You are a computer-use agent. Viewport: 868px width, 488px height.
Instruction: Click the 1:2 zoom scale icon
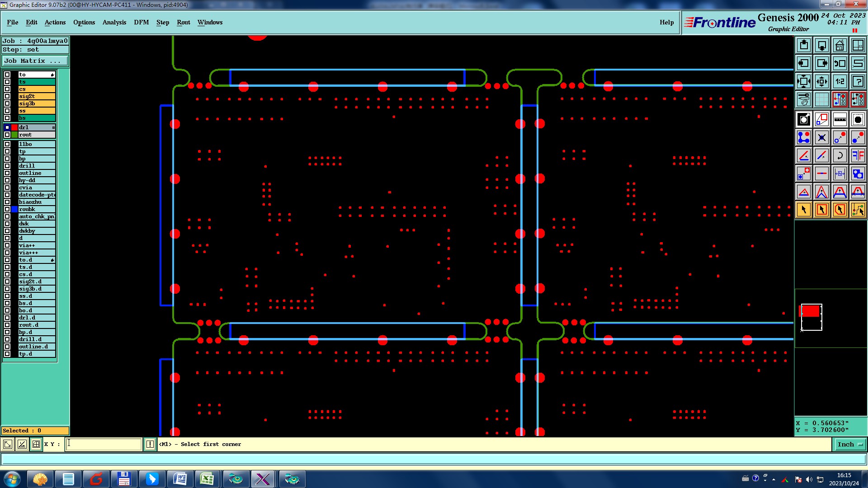click(840, 81)
